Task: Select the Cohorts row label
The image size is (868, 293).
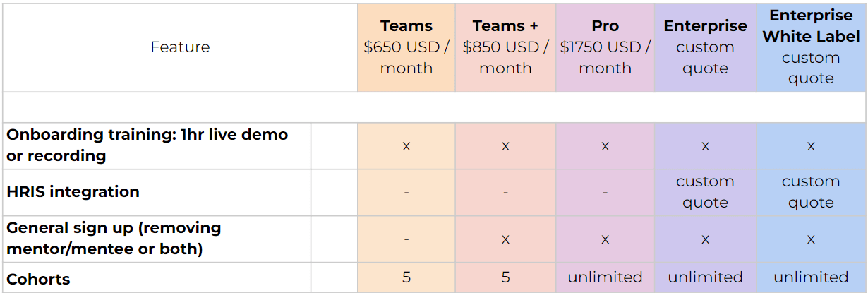Action: (x=38, y=279)
